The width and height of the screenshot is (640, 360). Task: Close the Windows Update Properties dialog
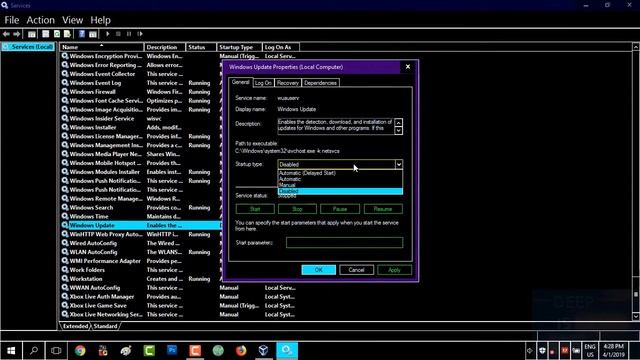408,67
